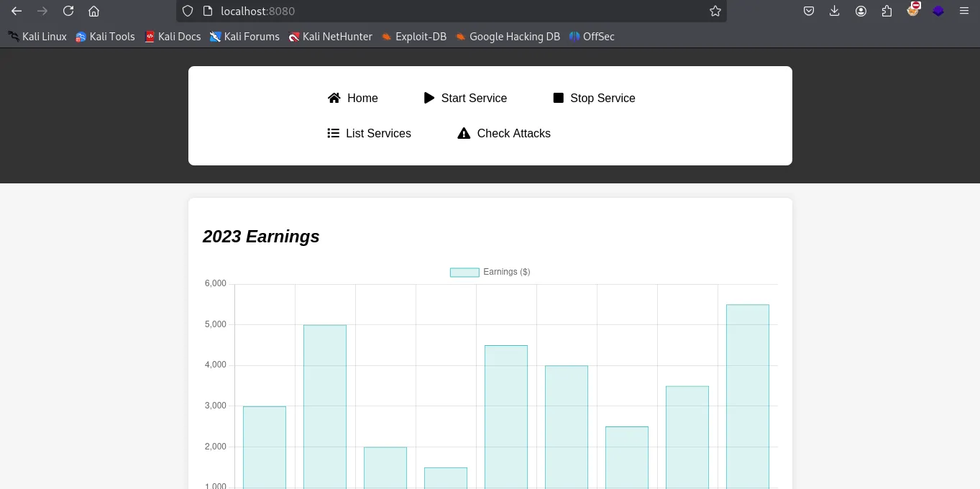Click the 2023 Earnings heading

[261, 237]
